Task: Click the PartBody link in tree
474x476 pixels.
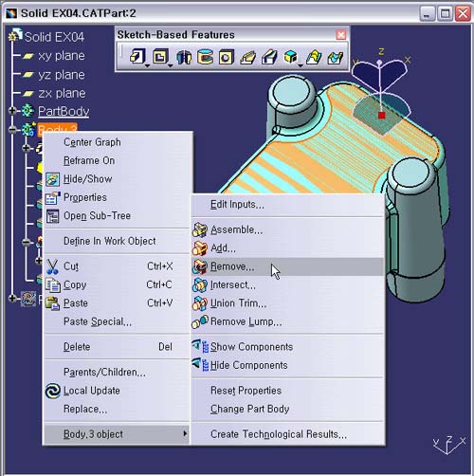Action: [x=64, y=111]
